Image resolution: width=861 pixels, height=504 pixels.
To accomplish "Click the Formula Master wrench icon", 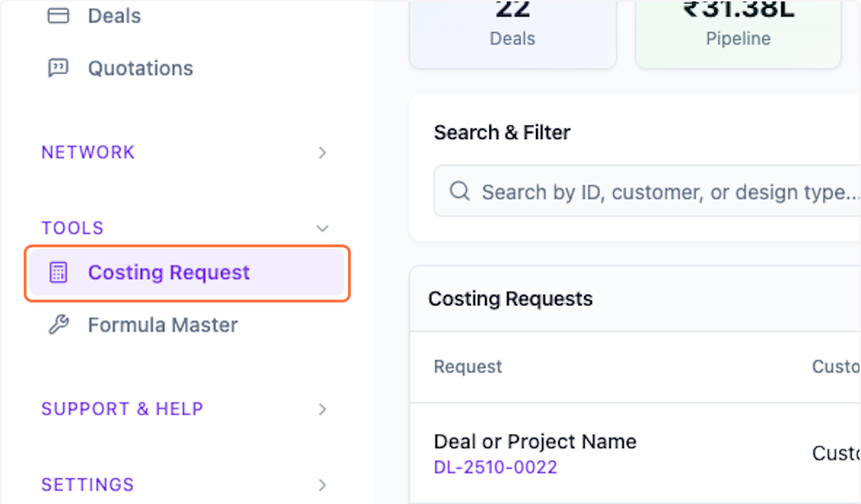I will (58, 325).
